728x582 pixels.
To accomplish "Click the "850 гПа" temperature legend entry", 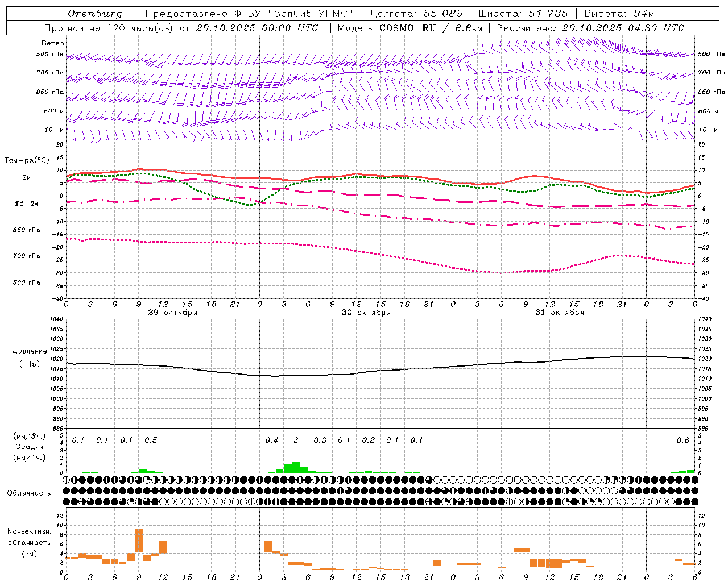I will coord(27,230).
